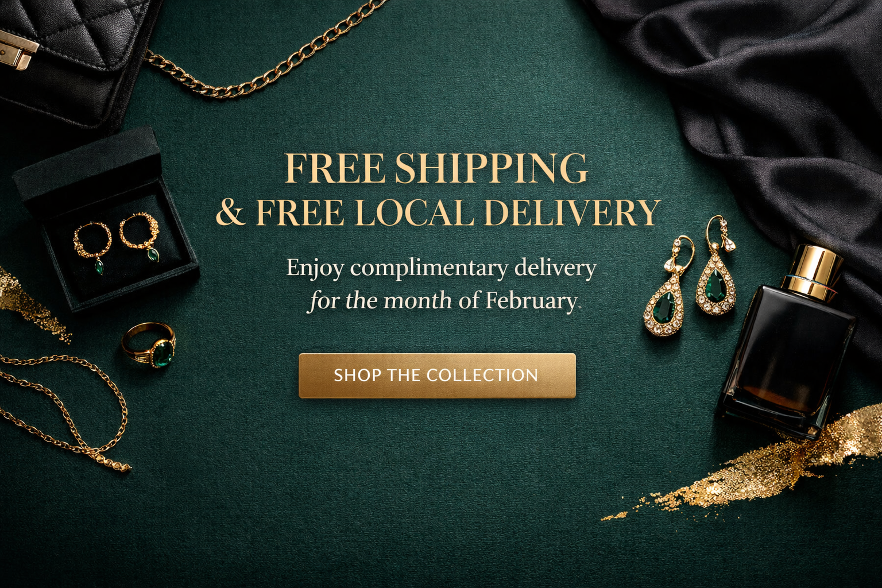Click the gold clasp on the handbag

(x=16, y=51)
